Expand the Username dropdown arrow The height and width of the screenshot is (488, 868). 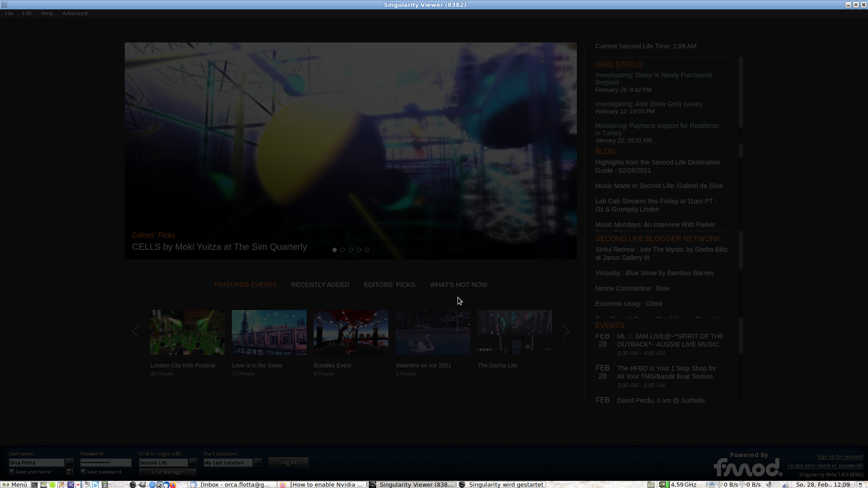point(69,462)
